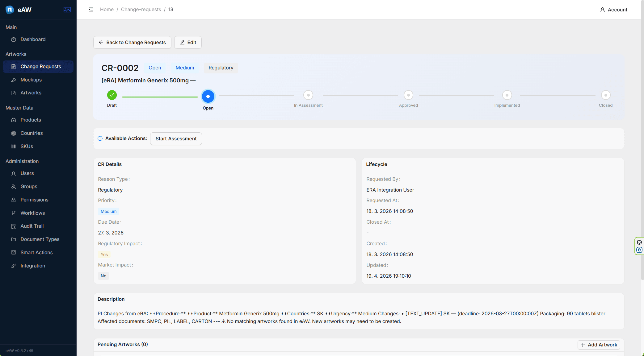Click the page vertical scrollbar

tap(642, 140)
